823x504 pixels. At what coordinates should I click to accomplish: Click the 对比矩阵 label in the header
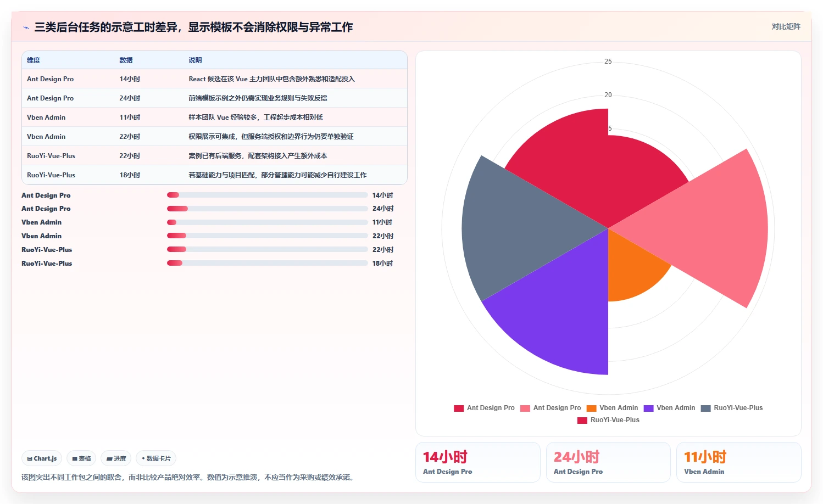pyautogui.click(x=786, y=26)
